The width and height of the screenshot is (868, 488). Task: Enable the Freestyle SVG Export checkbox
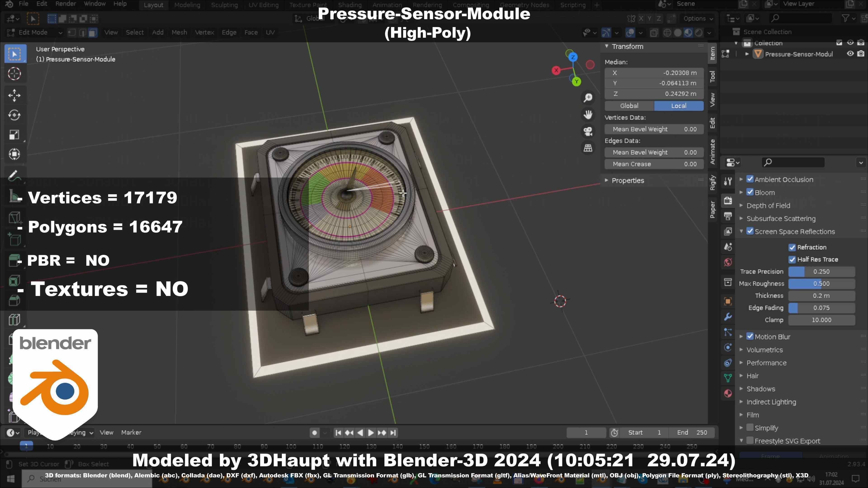coord(750,441)
